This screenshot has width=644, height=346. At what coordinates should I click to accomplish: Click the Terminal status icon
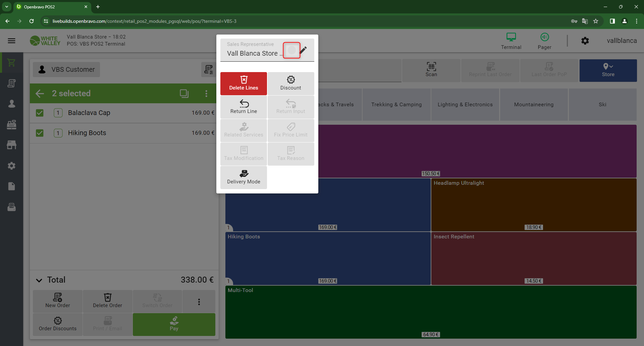click(x=511, y=41)
